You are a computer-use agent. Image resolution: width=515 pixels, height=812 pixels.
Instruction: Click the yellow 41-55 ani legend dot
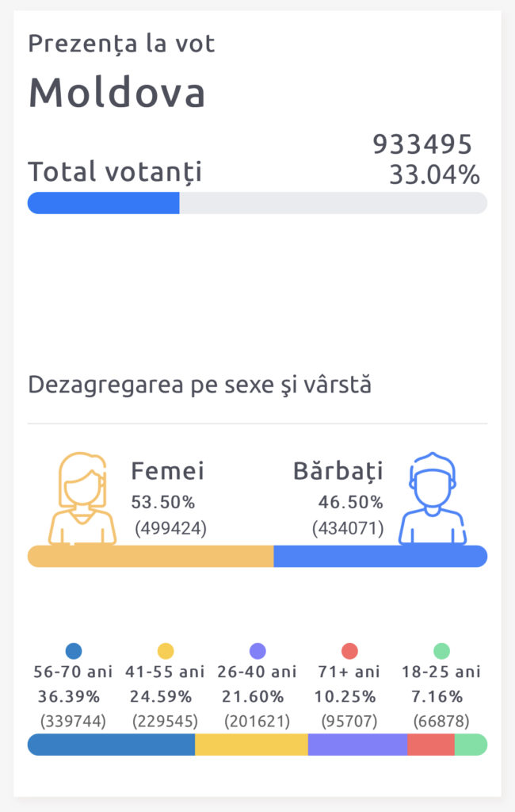point(166,652)
